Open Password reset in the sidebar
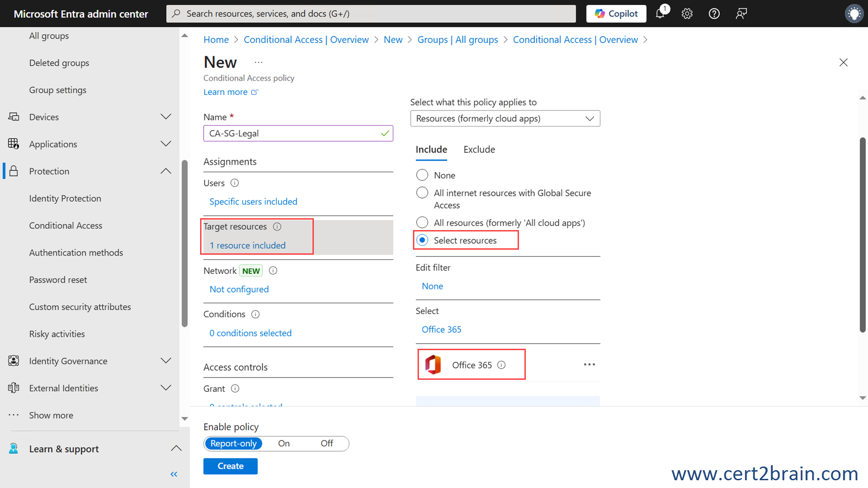The height and width of the screenshot is (488, 868). pos(58,280)
